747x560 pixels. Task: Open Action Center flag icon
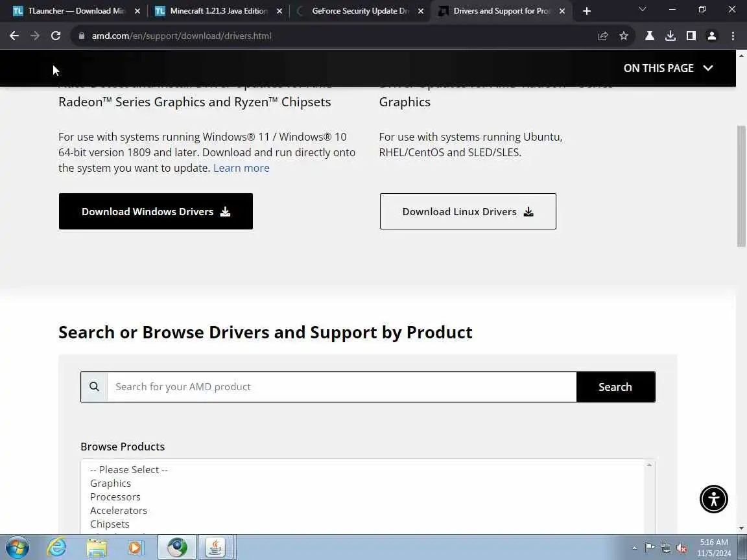(x=650, y=548)
